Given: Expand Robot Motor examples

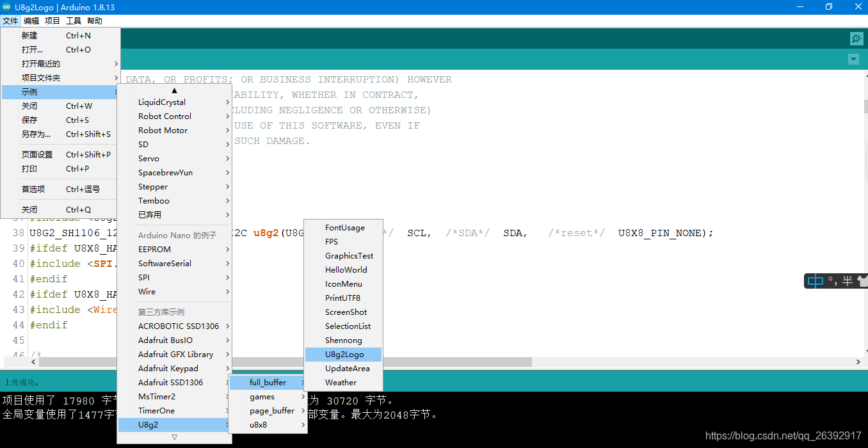Looking at the screenshot, I should point(174,131).
